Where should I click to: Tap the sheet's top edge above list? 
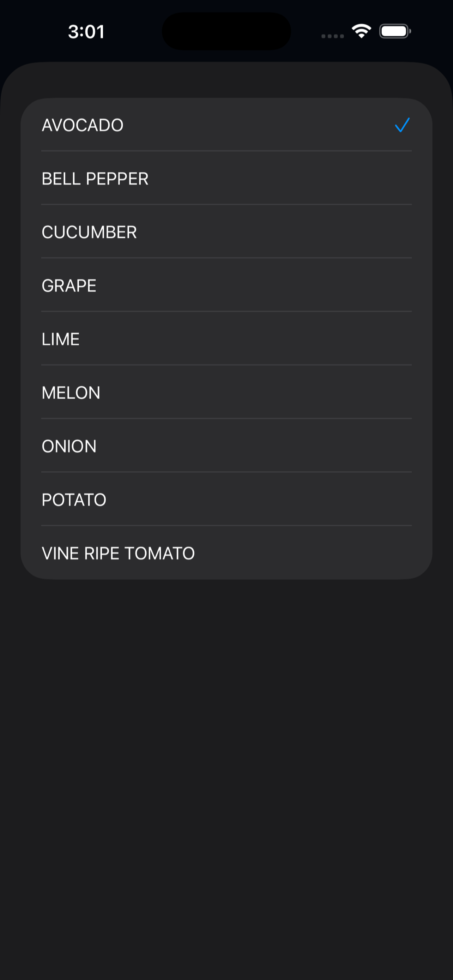click(x=226, y=80)
